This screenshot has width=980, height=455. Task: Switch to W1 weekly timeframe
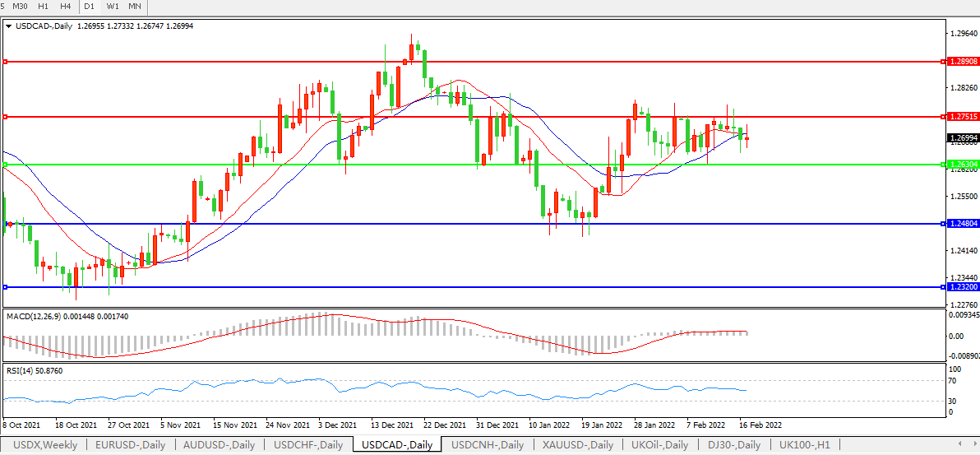113,7
